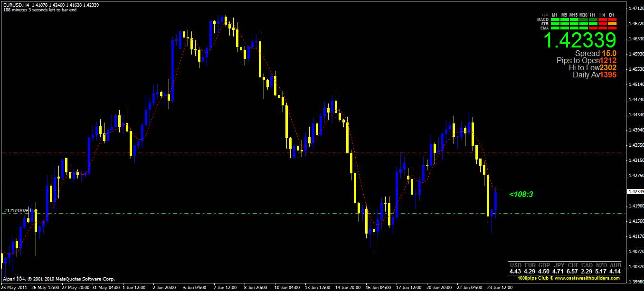Screen dimensions: 644x291
Task: Click the Spread 15.0 readout
Action: (x=596, y=54)
